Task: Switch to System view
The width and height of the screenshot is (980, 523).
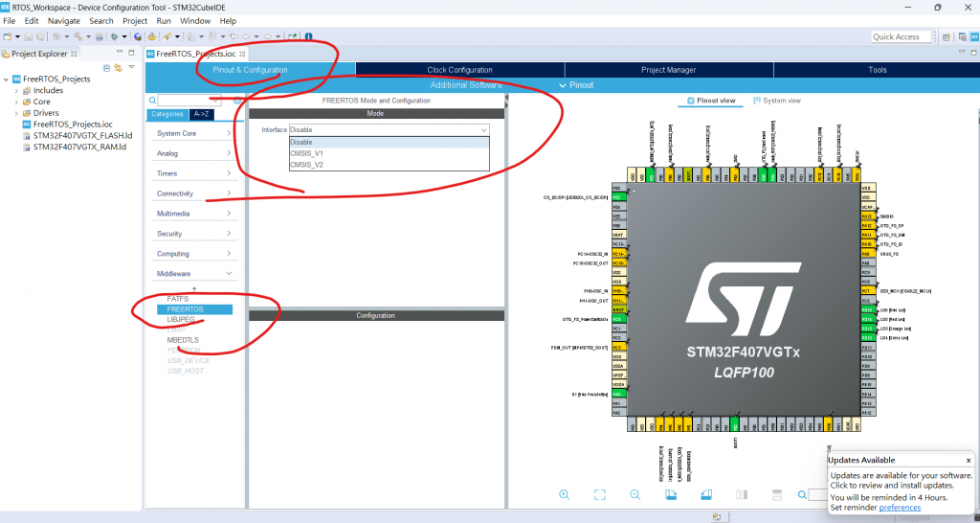Action: [x=777, y=100]
